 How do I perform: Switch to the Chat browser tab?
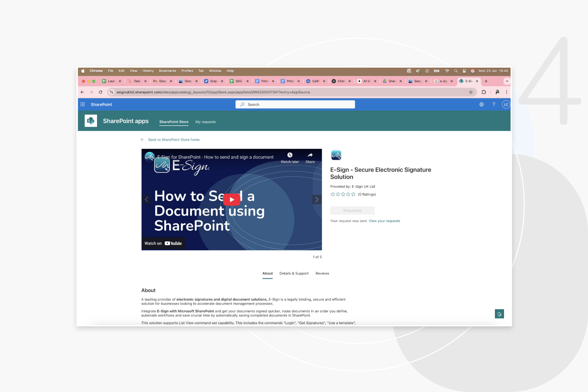click(341, 81)
